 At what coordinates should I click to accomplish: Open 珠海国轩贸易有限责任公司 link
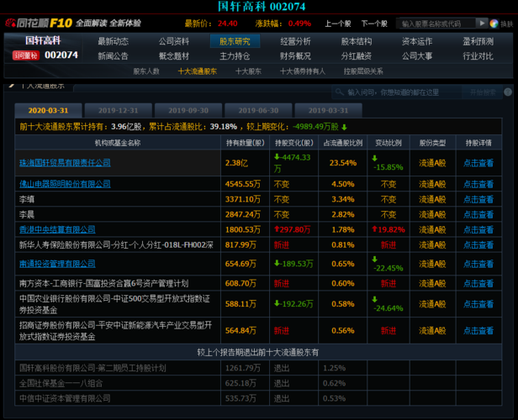coord(65,163)
